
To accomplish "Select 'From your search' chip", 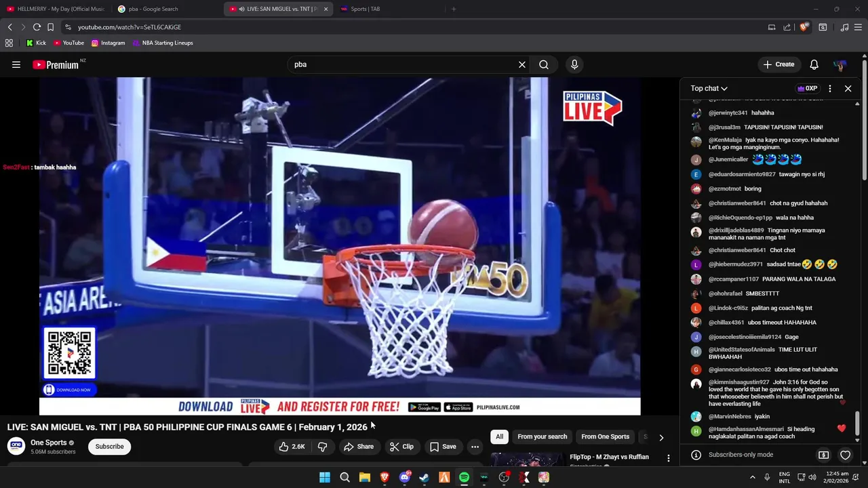I will point(542,436).
